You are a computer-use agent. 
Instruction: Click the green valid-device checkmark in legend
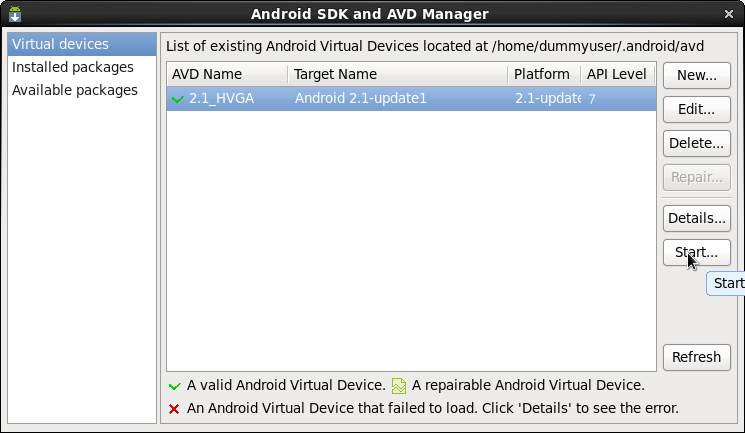(x=174, y=386)
